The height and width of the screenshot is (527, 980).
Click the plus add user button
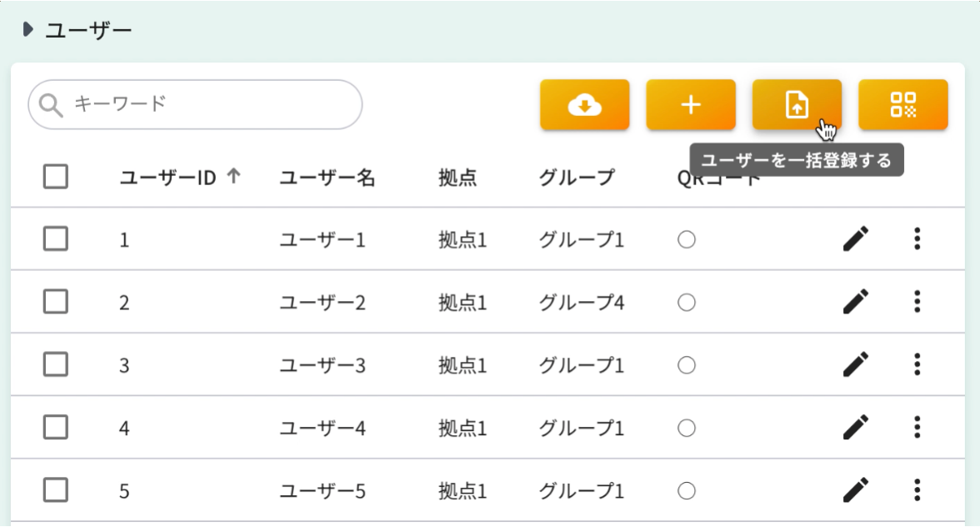pos(691,105)
